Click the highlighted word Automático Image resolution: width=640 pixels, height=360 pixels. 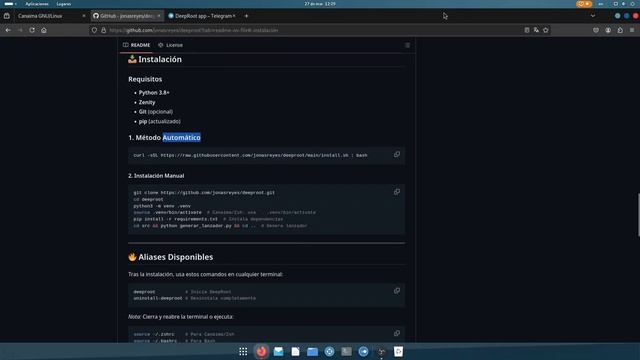pos(182,138)
